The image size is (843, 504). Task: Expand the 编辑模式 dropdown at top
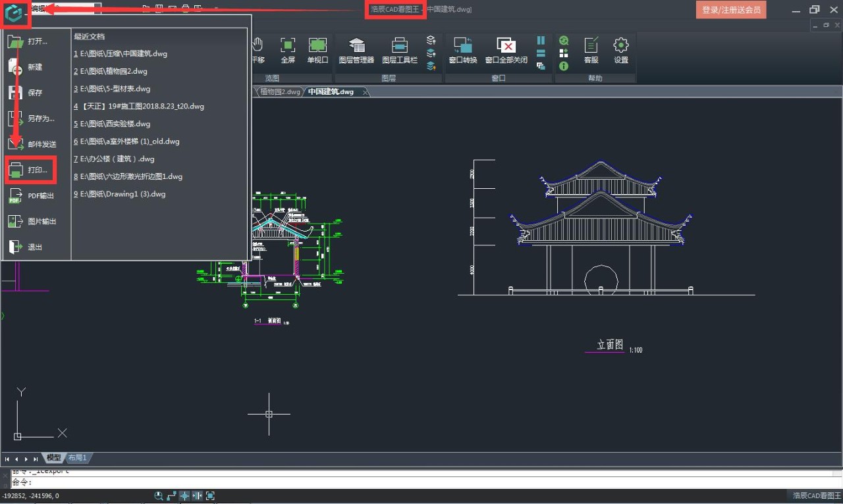(97, 9)
